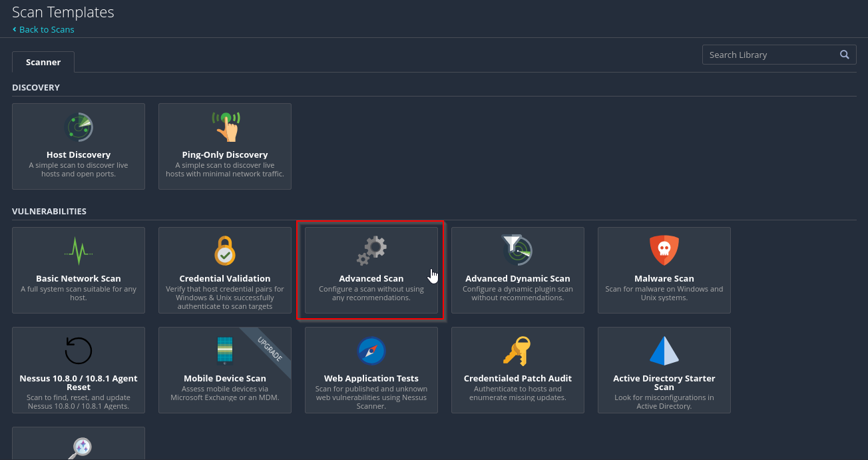Select the Credential Validation padlock icon
The height and width of the screenshot is (460, 868).
point(225,251)
